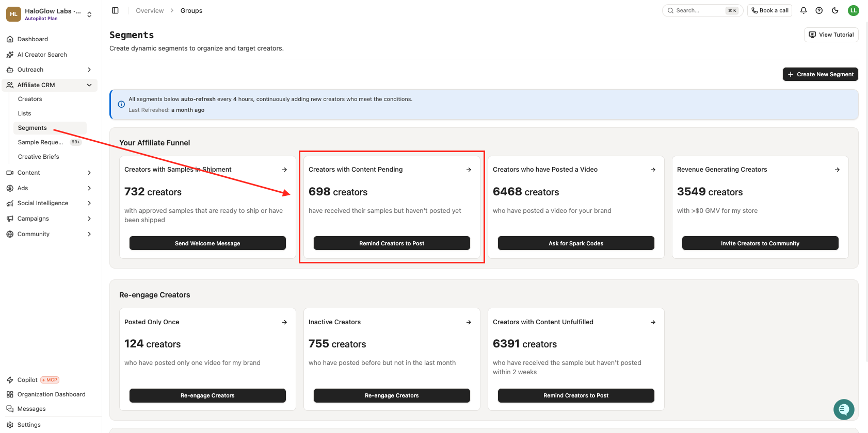Open arrow on Revenue Generating Creators card
This screenshot has width=868, height=433.
click(837, 170)
